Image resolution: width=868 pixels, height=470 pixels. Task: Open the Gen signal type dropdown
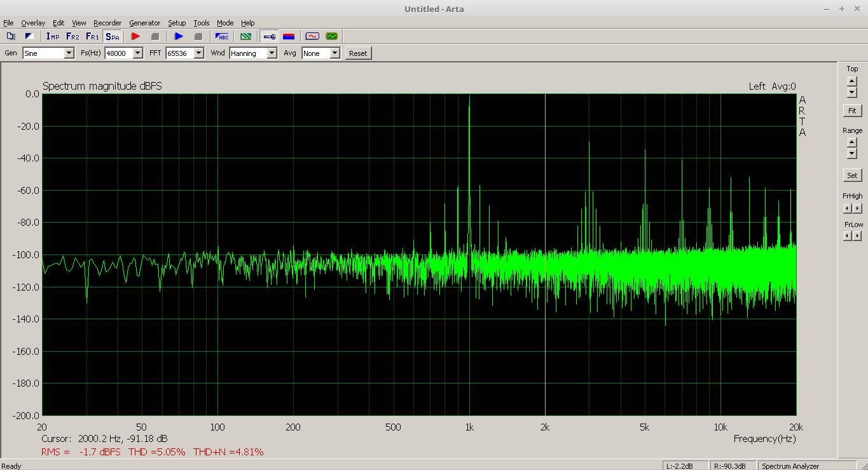(69, 53)
